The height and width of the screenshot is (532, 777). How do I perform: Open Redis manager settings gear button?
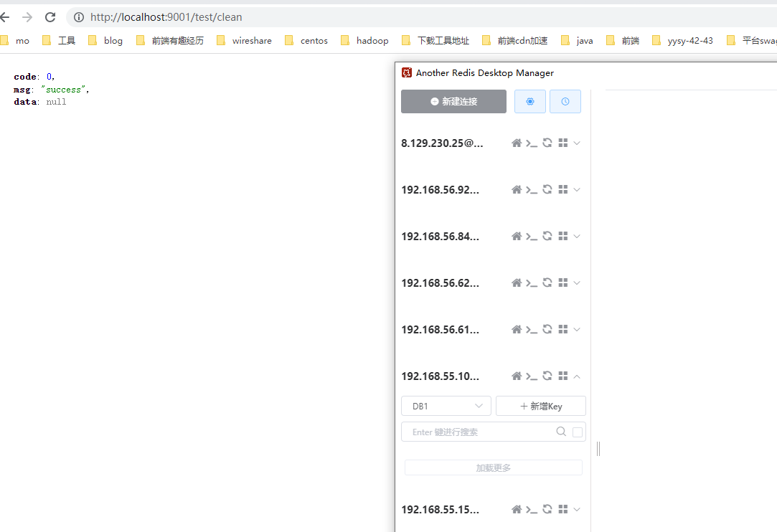[529, 102]
